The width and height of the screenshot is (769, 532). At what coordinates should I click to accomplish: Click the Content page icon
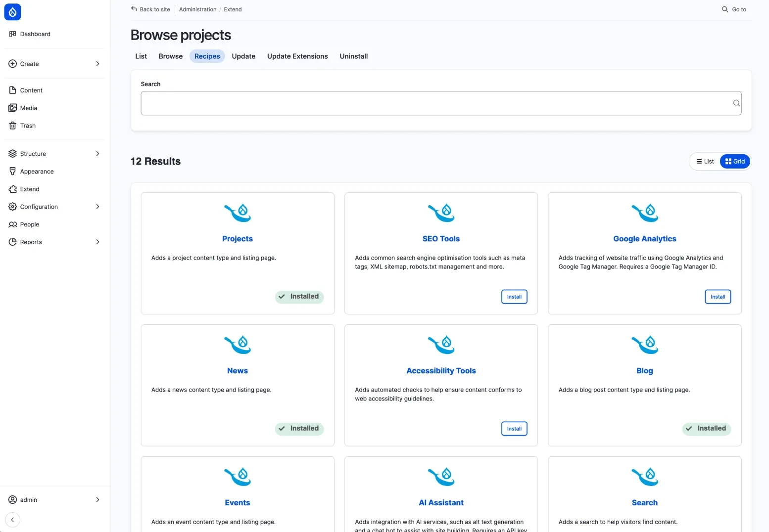tap(13, 90)
